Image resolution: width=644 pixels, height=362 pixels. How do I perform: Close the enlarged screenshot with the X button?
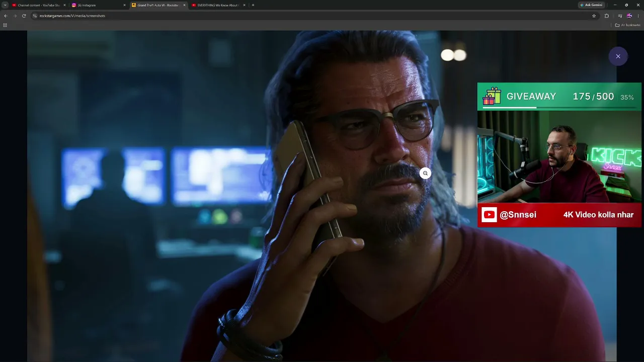click(618, 56)
